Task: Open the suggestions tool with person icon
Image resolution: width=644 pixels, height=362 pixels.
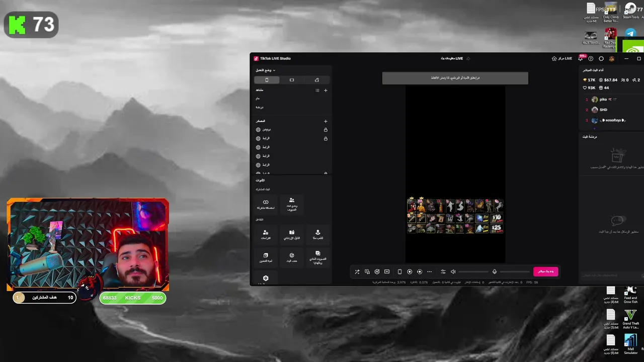Action: tap(266, 234)
